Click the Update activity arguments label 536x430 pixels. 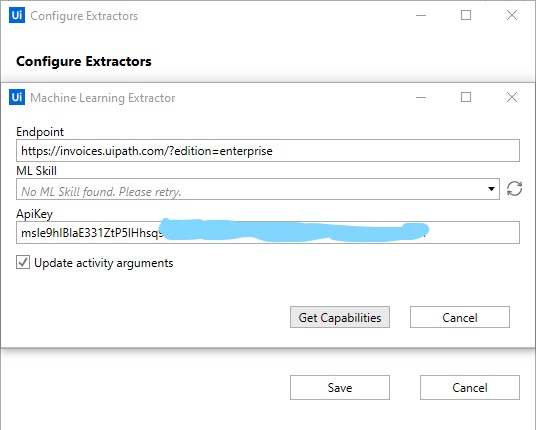(x=104, y=263)
